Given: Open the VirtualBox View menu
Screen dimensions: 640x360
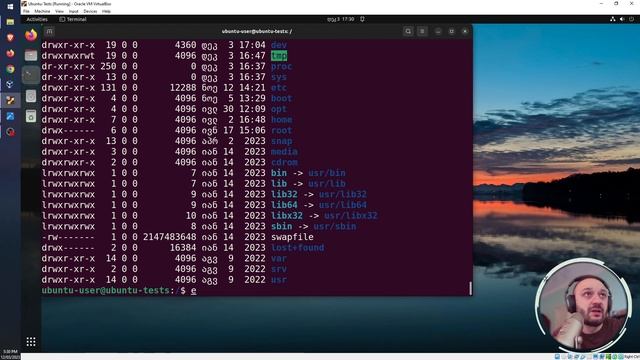Looking at the screenshot, I should click(x=59, y=11).
